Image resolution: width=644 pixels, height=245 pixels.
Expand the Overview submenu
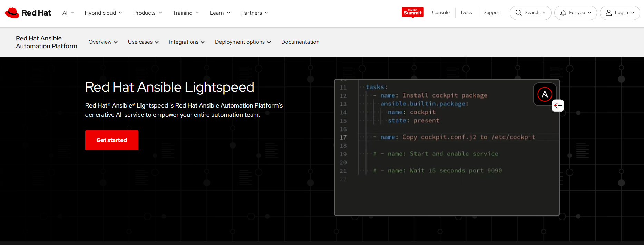(103, 42)
